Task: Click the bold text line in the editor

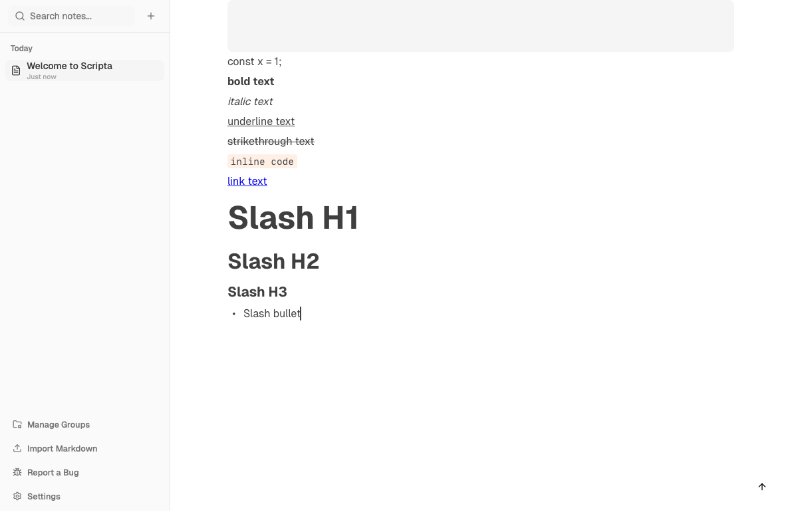Action: (x=251, y=81)
